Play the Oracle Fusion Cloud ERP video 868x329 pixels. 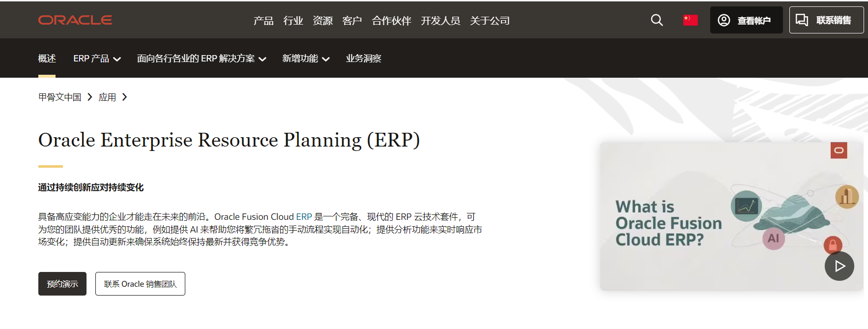pyautogui.click(x=839, y=266)
